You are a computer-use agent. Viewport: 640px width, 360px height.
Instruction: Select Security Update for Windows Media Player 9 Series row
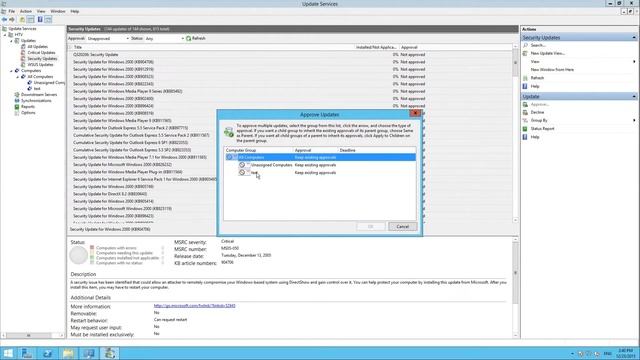[290, 91]
